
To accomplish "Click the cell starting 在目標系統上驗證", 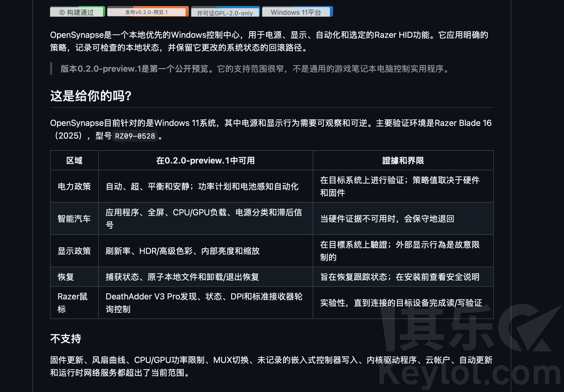I will click(403, 251).
